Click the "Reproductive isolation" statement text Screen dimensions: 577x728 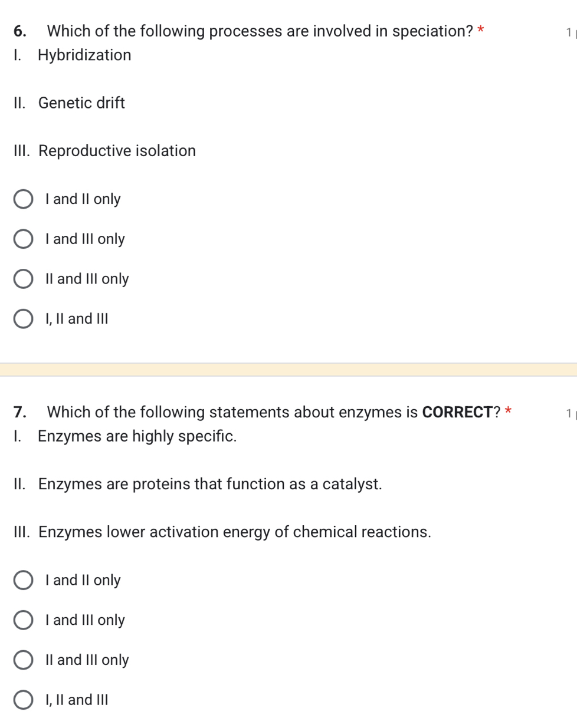117,151
